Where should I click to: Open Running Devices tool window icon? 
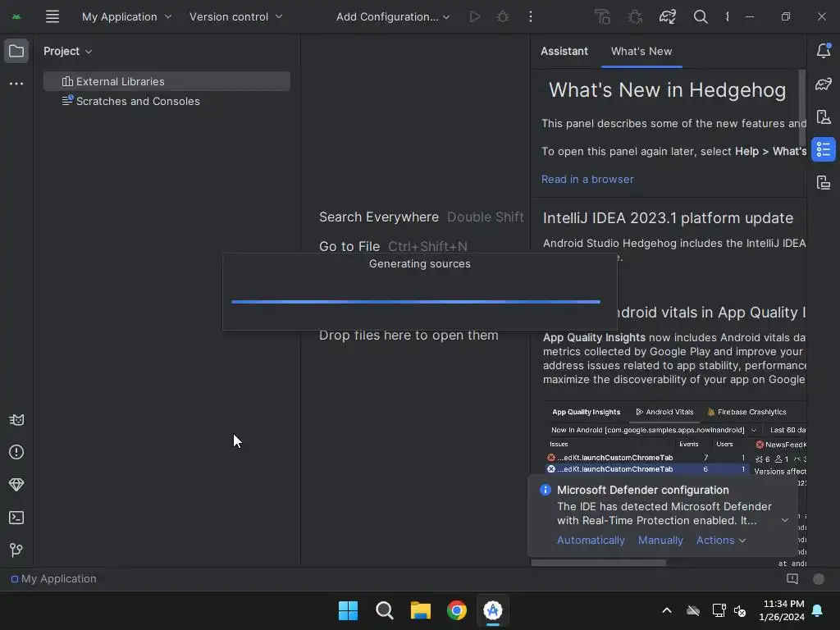pos(824,116)
